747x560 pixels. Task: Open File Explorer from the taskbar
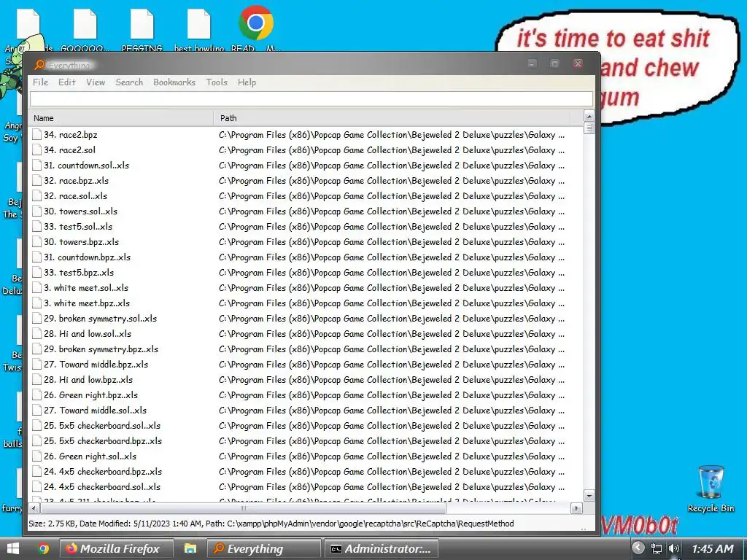coord(190,548)
